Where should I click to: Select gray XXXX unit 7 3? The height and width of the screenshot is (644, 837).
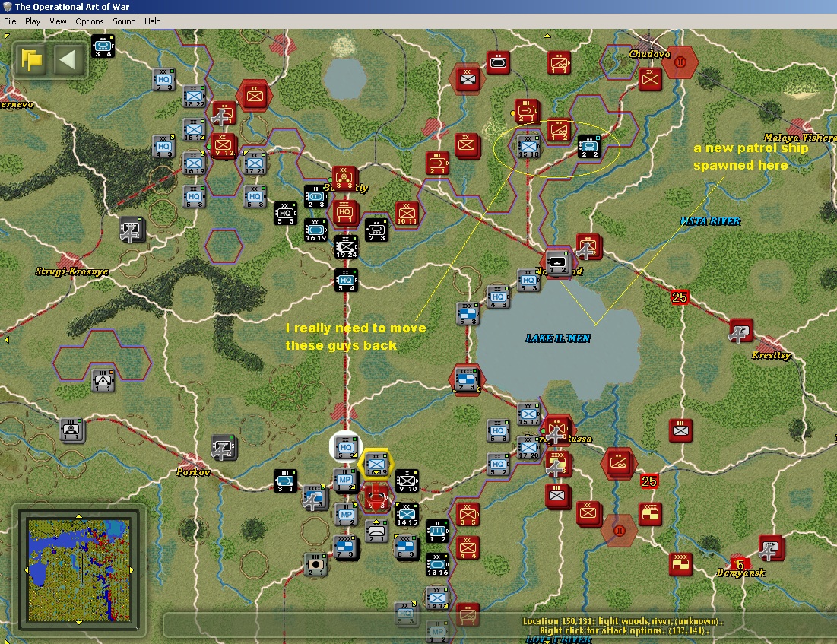[345, 547]
